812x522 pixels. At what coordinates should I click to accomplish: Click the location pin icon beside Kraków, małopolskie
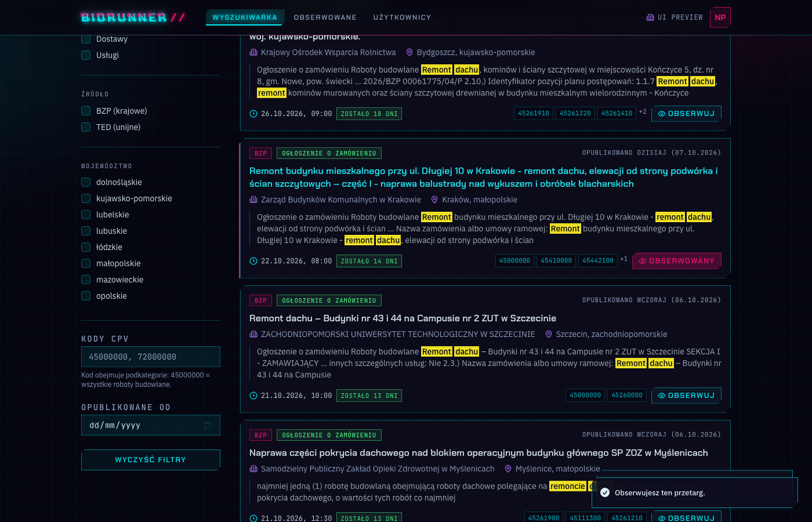coord(434,200)
